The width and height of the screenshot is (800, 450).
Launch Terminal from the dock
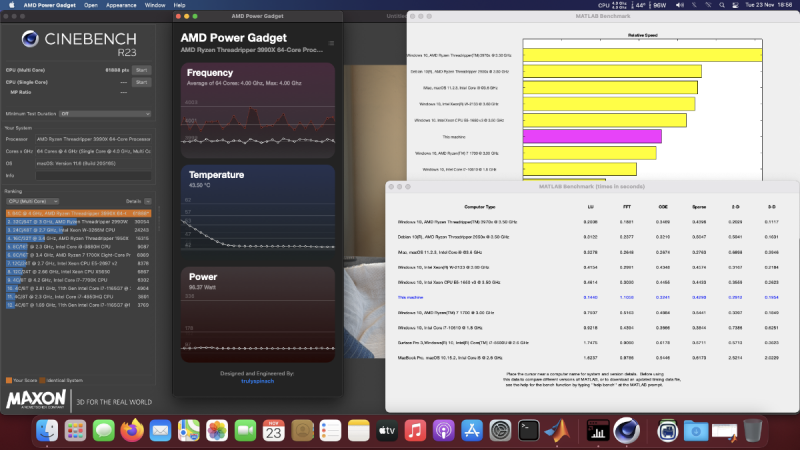click(x=529, y=431)
